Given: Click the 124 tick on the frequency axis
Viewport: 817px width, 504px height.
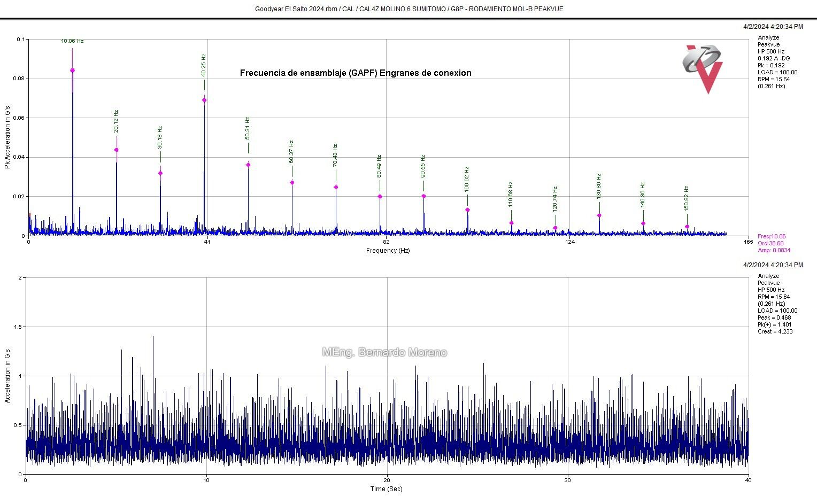Looking at the screenshot, I should click(570, 242).
